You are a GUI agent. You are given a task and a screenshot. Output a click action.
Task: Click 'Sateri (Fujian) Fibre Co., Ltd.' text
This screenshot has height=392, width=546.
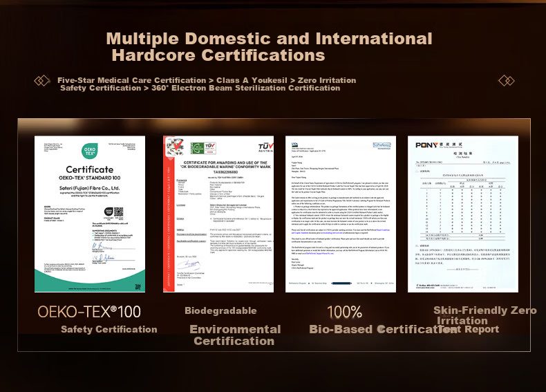tap(89, 188)
